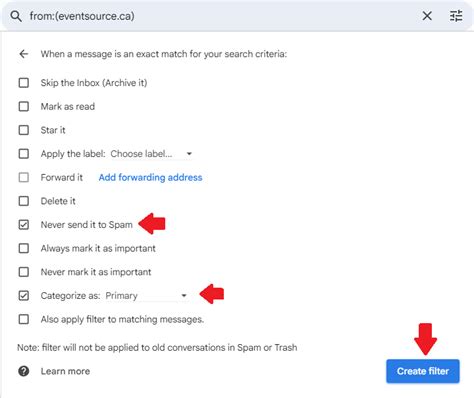Clear search with the X icon

pos(427,16)
